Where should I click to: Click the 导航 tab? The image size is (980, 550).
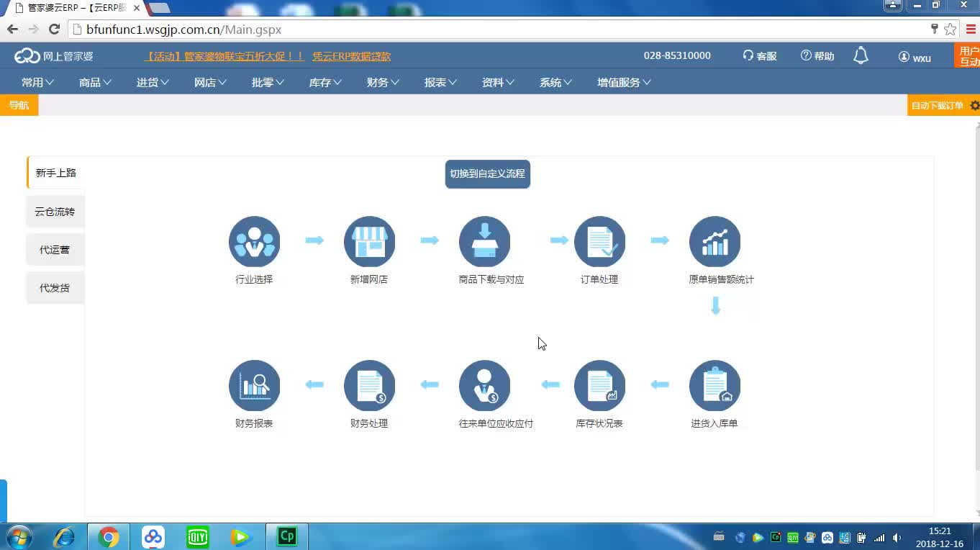coord(19,105)
